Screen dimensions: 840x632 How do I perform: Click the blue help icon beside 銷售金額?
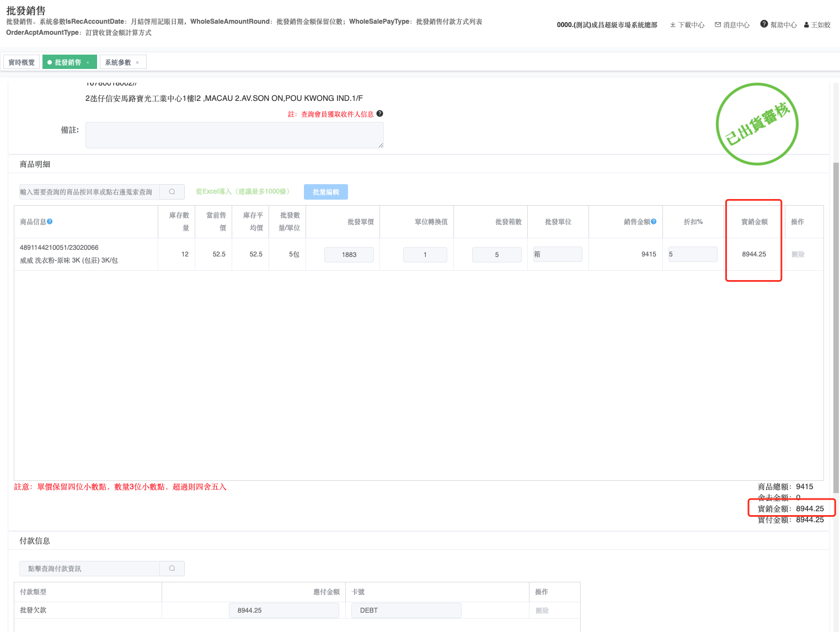click(654, 221)
